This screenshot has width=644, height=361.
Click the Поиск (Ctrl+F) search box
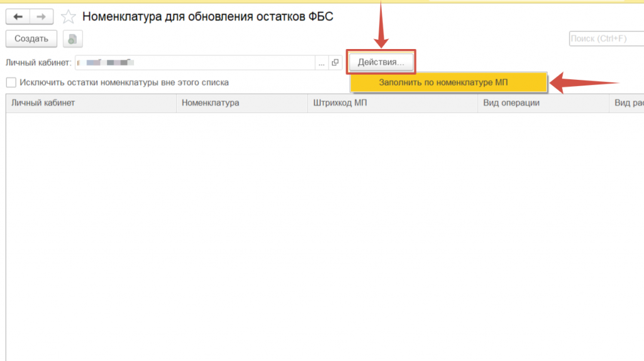click(605, 39)
